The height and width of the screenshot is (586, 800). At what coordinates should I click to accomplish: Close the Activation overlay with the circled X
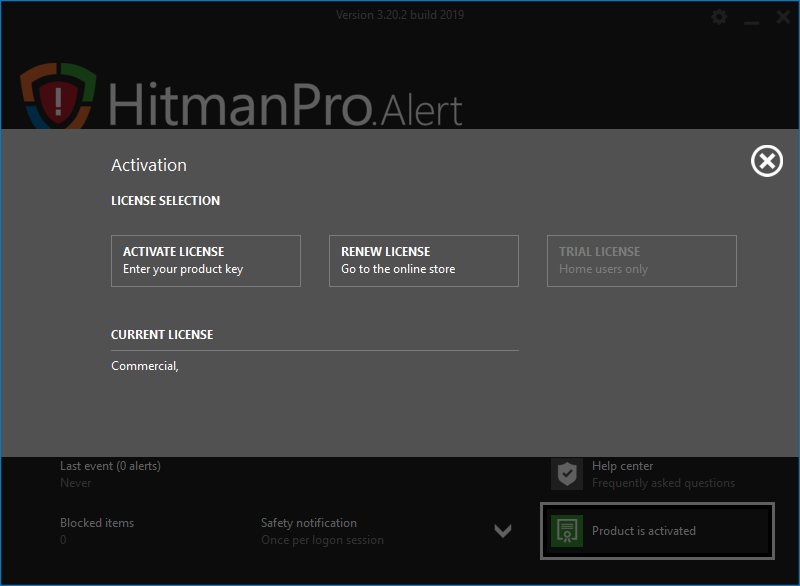tap(766, 161)
